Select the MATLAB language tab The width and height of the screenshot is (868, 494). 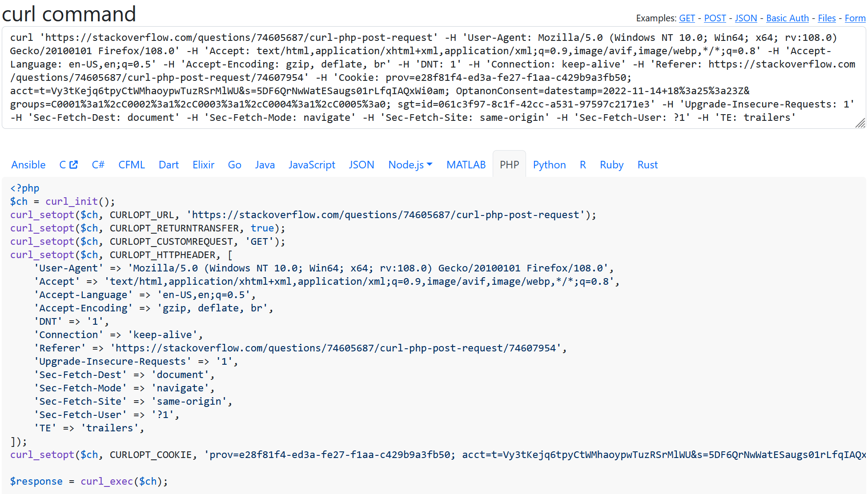pos(466,164)
